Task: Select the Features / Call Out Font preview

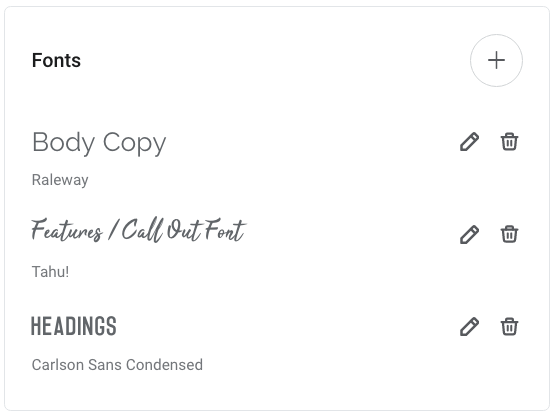Action: (x=139, y=230)
